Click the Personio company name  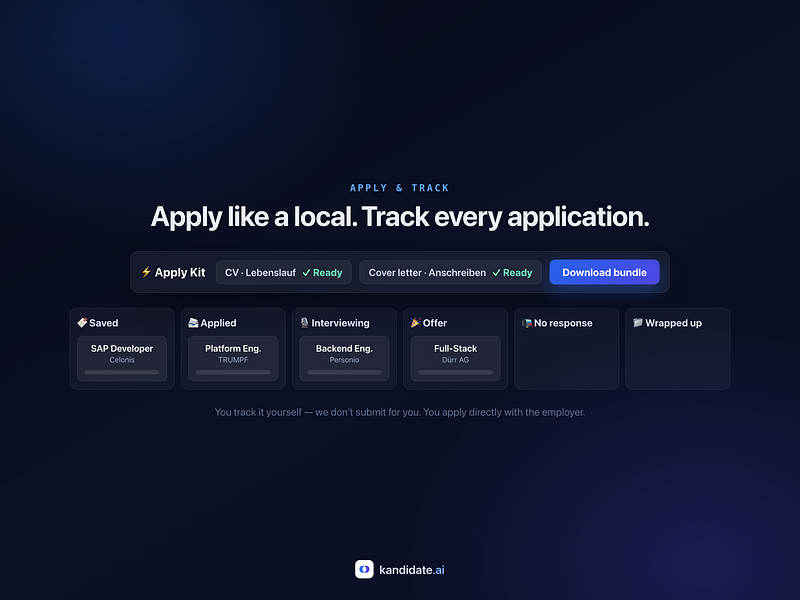[344, 360]
